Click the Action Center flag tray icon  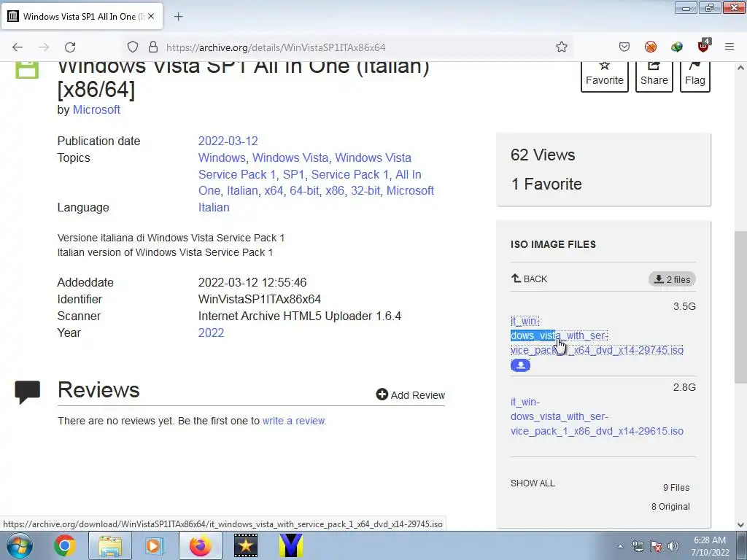(656, 546)
